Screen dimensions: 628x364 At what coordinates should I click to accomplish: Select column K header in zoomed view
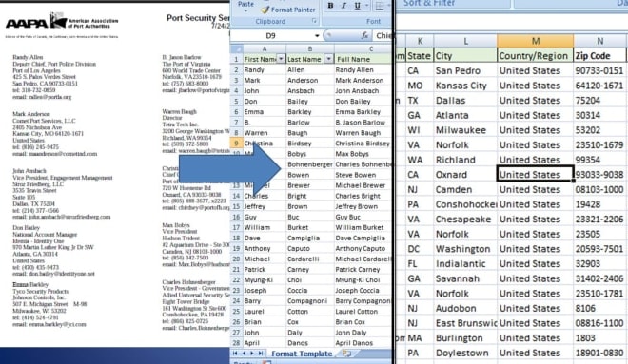coord(420,41)
